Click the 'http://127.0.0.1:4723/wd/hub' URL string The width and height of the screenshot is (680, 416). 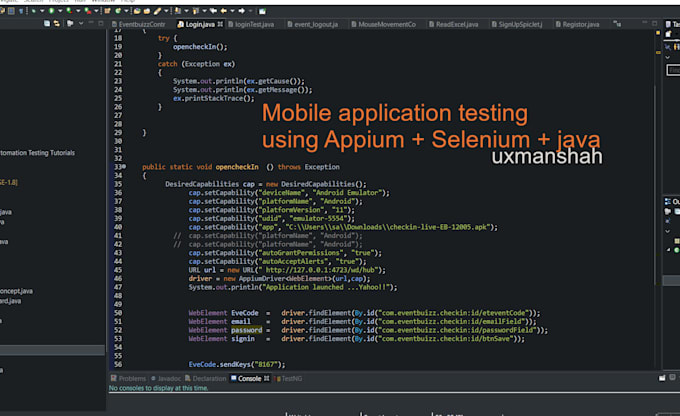tap(321, 270)
